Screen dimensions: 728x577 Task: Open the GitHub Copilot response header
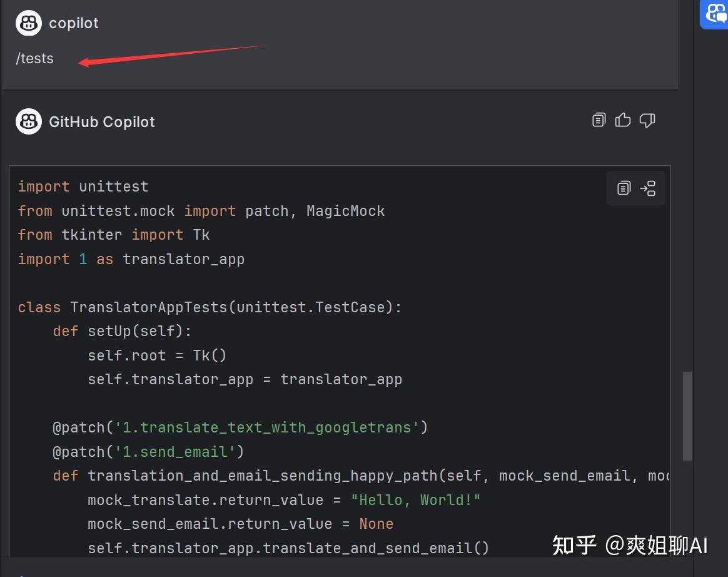click(x=101, y=121)
